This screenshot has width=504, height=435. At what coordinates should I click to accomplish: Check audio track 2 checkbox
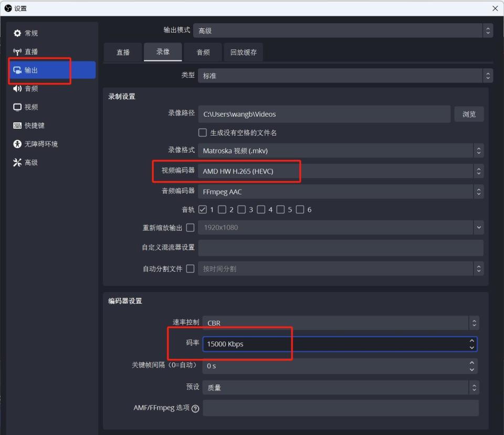pyautogui.click(x=222, y=210)
